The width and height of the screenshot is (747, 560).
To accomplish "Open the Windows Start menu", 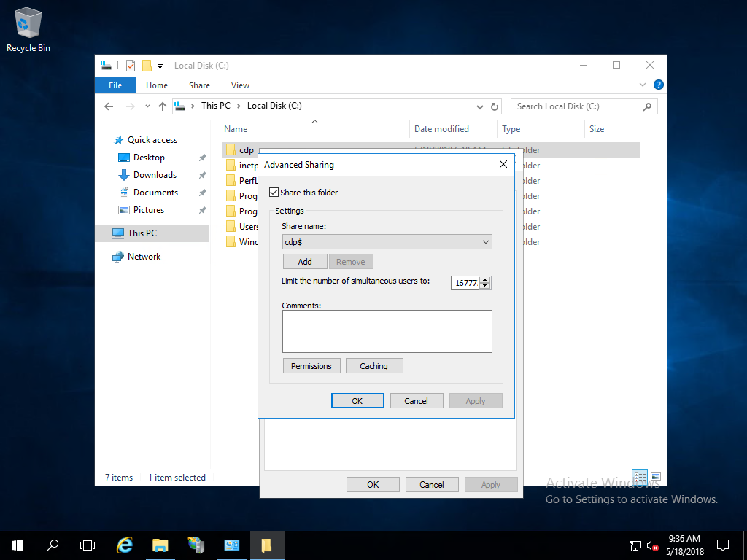I will point(18,545).
